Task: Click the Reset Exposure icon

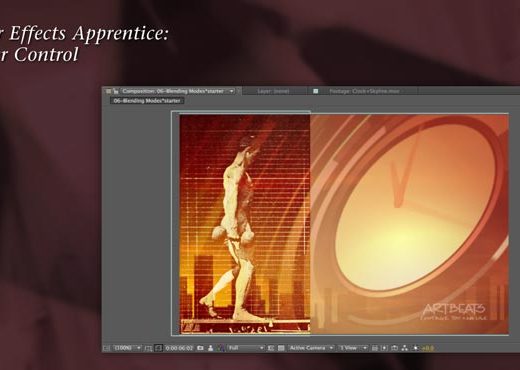Action: 415,348
